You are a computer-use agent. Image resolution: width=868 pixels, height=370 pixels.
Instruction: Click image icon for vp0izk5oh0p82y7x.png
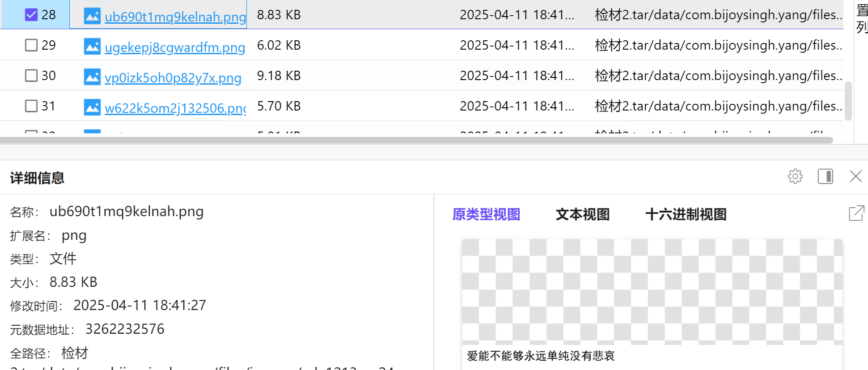(x=92, y=77)
